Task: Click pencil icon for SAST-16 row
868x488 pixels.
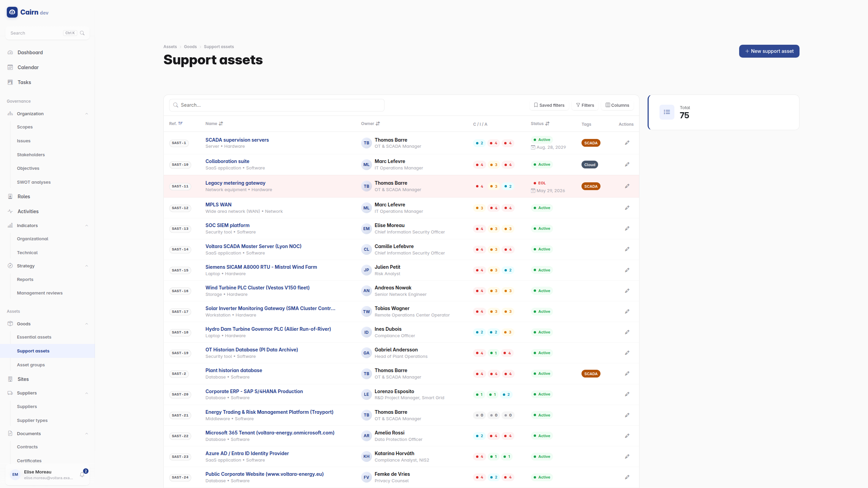Action: (627, 291)
